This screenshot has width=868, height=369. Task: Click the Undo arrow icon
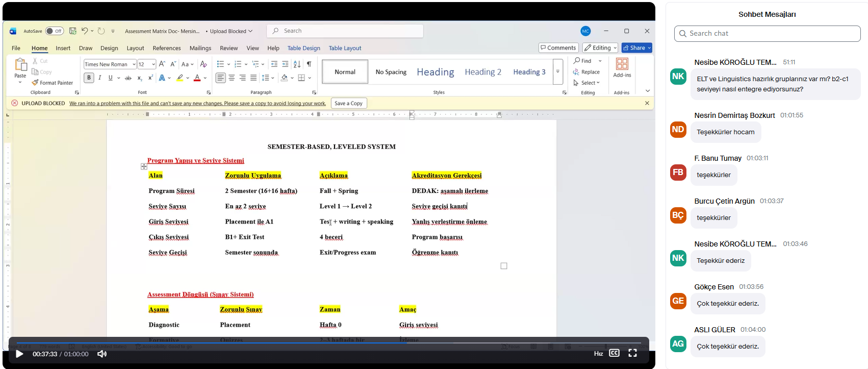click(85, 31)
